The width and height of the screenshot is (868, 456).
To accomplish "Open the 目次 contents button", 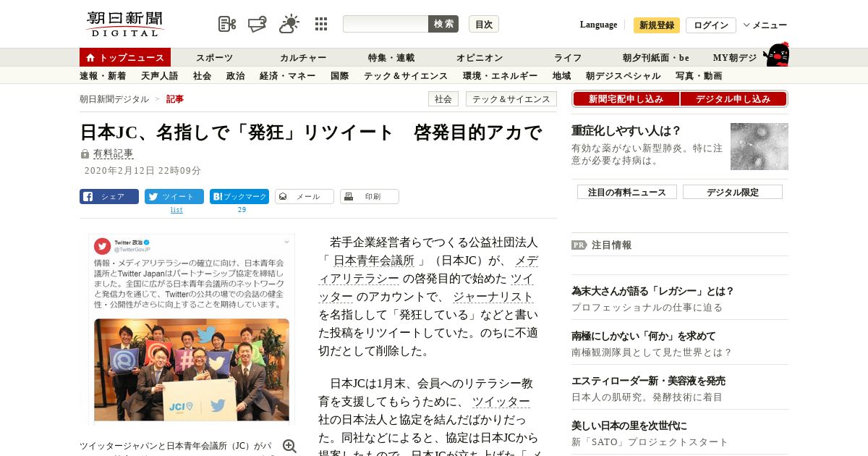I will (484, 24).
